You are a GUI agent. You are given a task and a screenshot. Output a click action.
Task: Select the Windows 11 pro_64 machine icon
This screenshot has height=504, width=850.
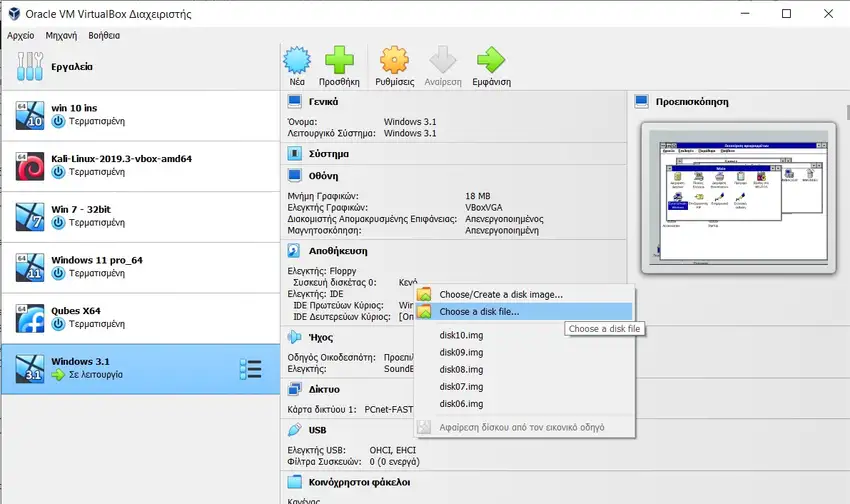(29, 267)
